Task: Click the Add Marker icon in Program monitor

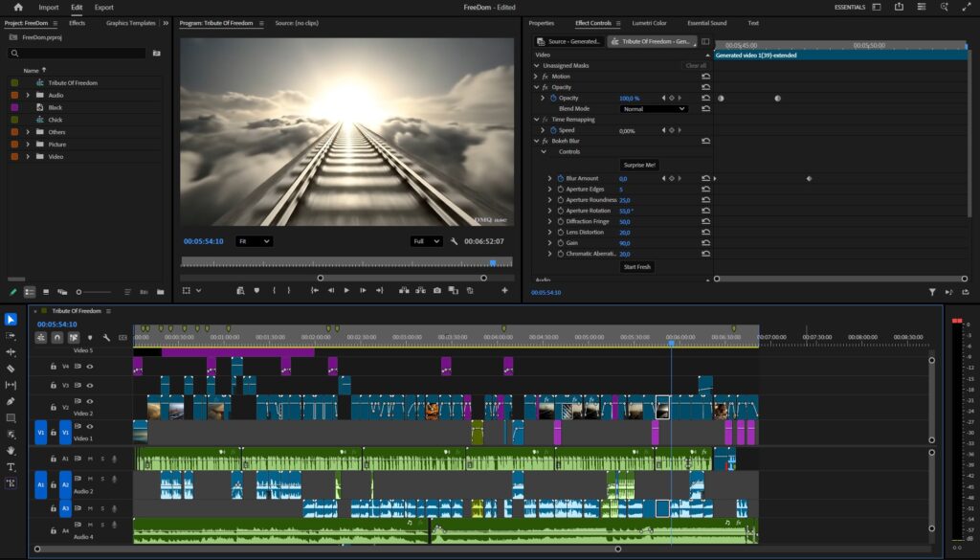Action: click(x=256, y=289)
